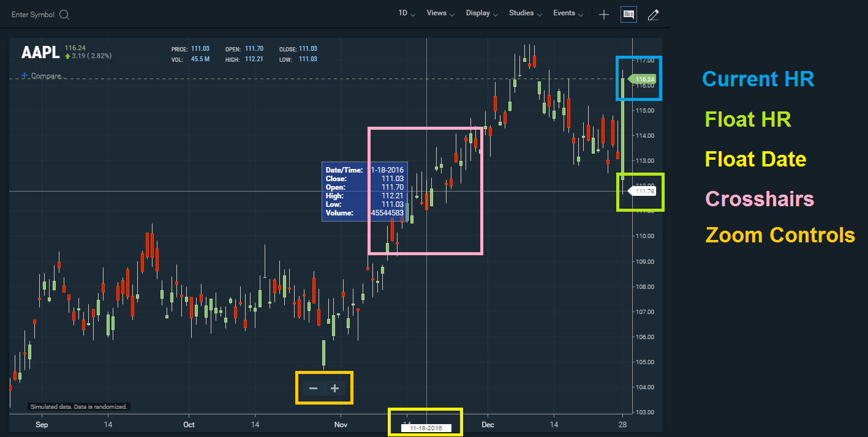Click the 117.00 price axis label
Screen dimensions: 868x437
[x=645, y=61]
